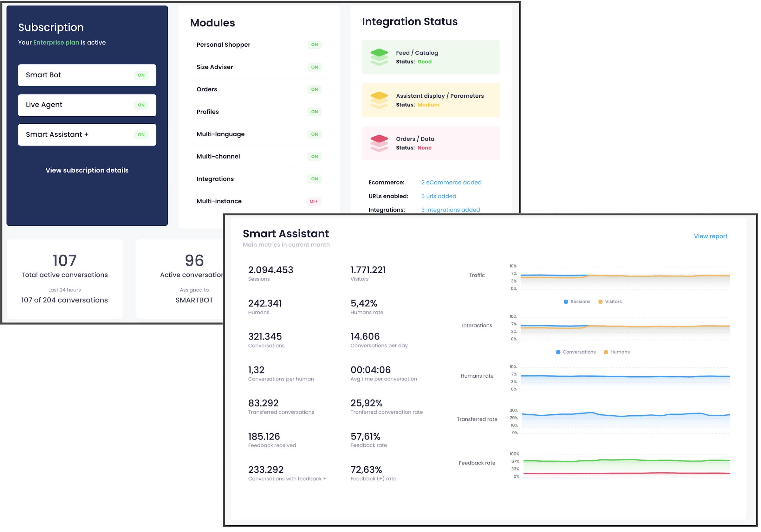Open the 2 eCommerce added link

click(x=451, y=182)
